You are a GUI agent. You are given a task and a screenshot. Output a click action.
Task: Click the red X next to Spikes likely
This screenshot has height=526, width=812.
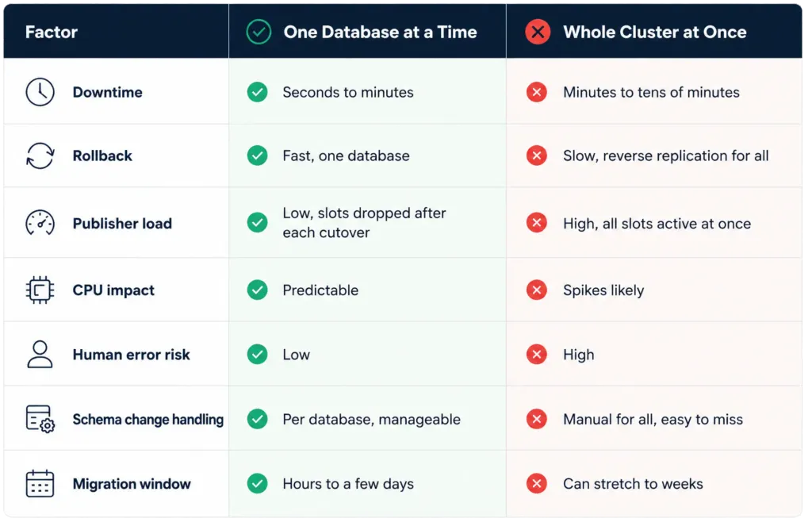pos(537,290)
